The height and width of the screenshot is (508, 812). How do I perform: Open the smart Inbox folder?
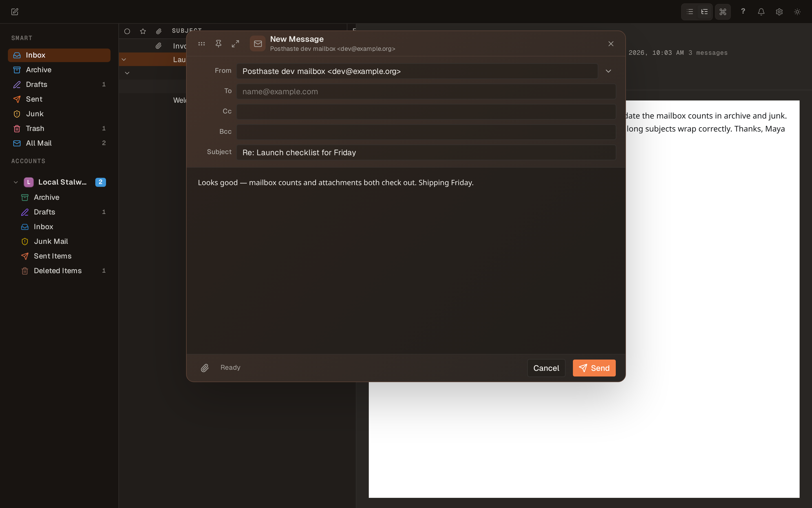click(x=59, y=55)
